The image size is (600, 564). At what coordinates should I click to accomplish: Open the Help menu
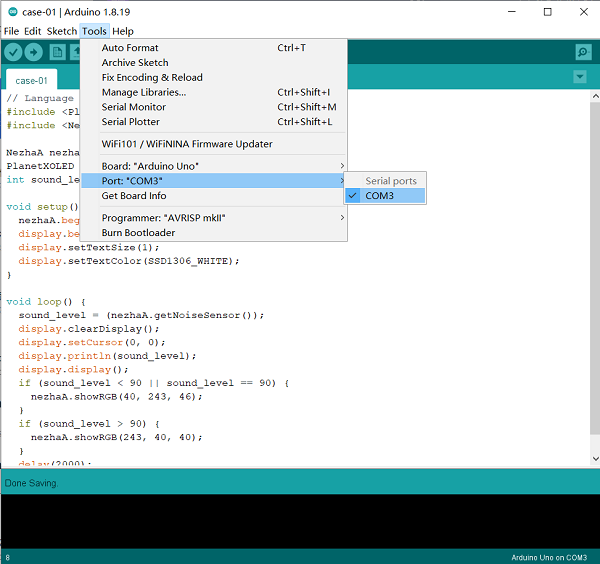[x=123, y=31]
